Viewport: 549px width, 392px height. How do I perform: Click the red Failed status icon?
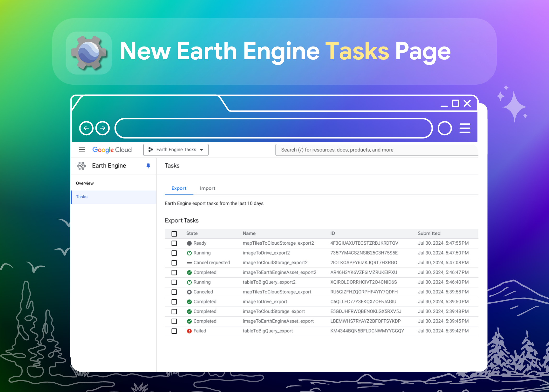click(x=189, y=331)
